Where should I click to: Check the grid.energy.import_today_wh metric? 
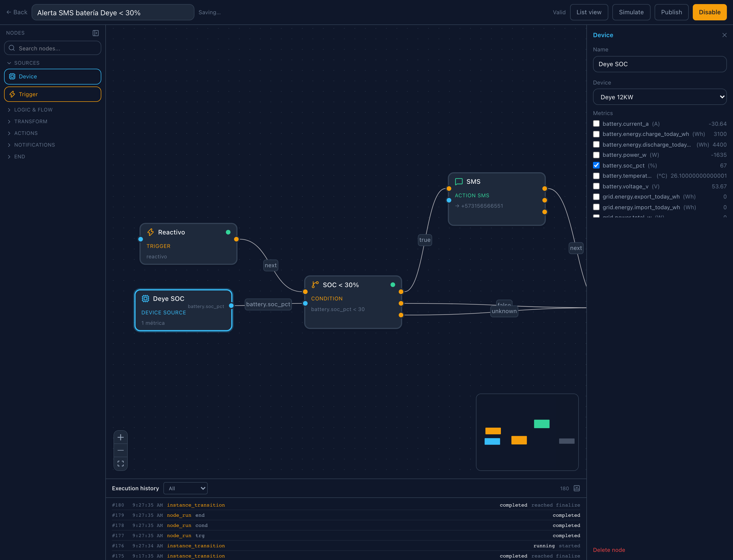point(596,207)
